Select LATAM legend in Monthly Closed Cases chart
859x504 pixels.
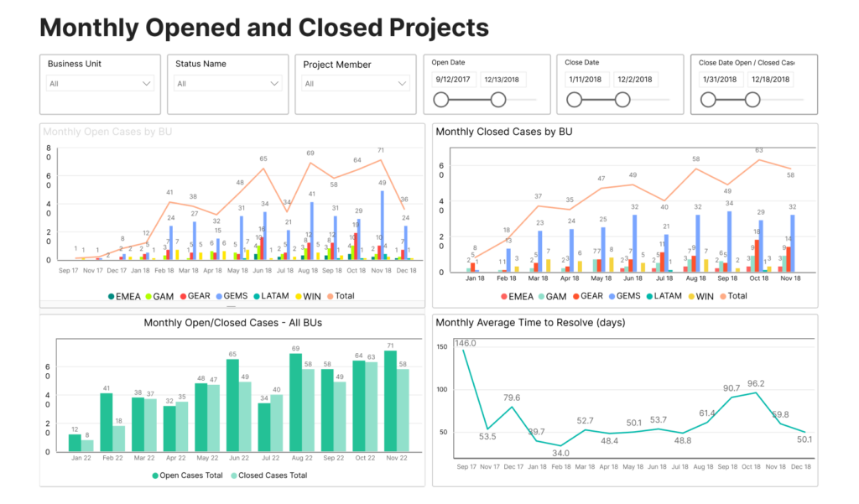coord(664,296)
